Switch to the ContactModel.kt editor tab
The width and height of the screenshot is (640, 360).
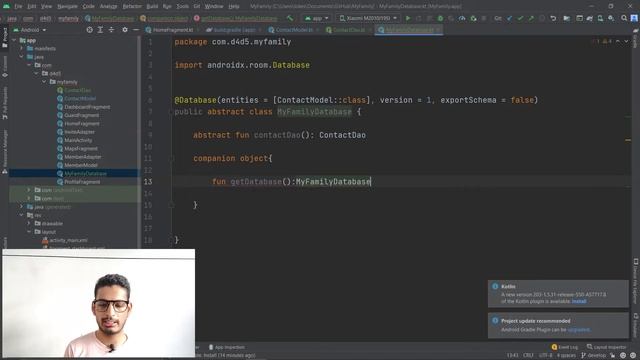pos(294,30)
